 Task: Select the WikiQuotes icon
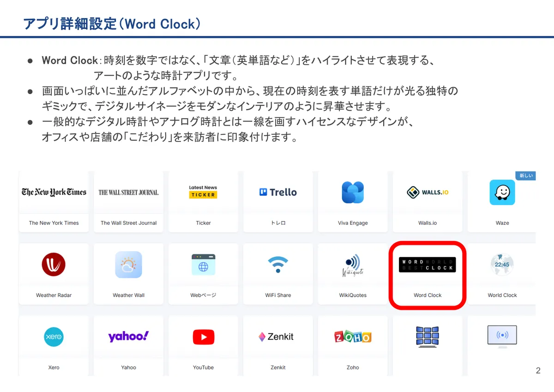coord(353,265)
